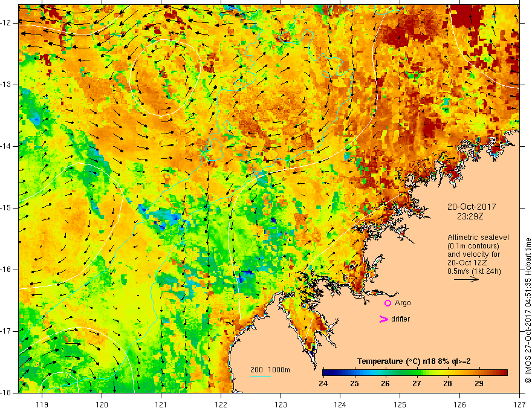
Task: Click the longitude axis label '127'
Action: tap(519, 405)
